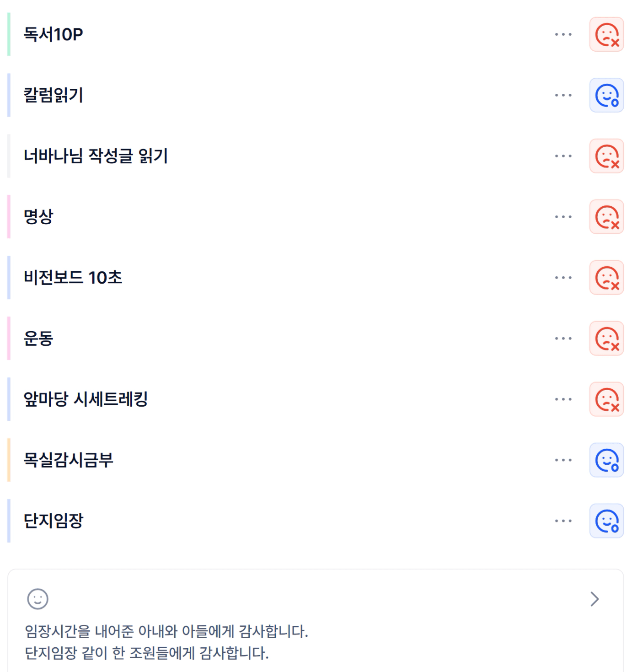
Task: Click the 단지임장 blue smiley icon
Action: pyautogui.click(x=606, y=521)
